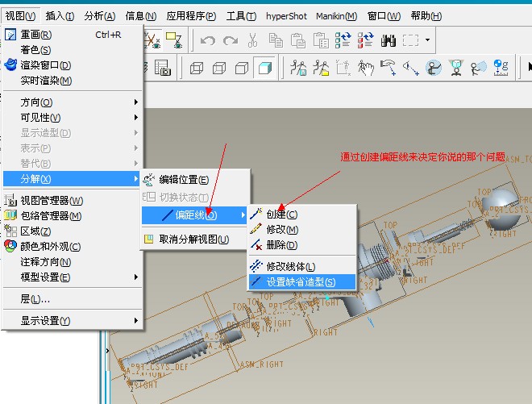Choose 着色(S) menu entry

click(x=73, y=50)
